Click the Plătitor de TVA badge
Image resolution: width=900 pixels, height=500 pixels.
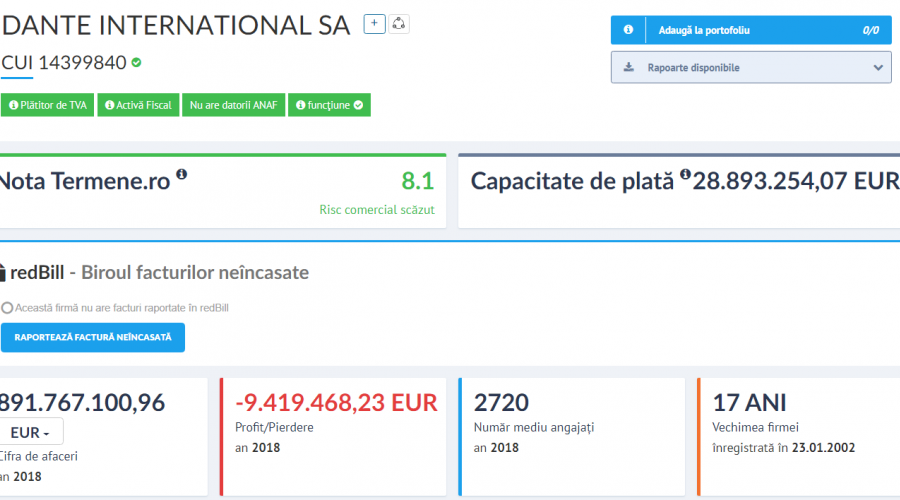pyautogui.click(x=47, y=105)
